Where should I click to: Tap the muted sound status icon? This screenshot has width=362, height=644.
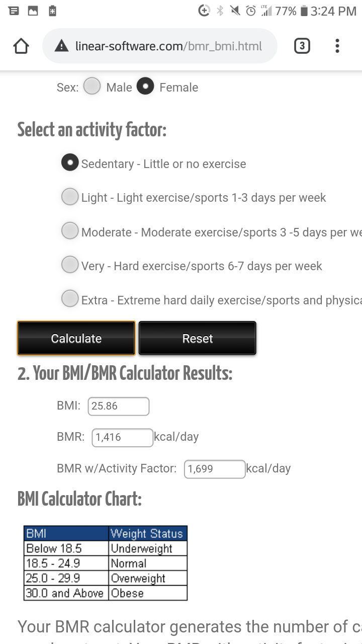(x=235, y=11)
